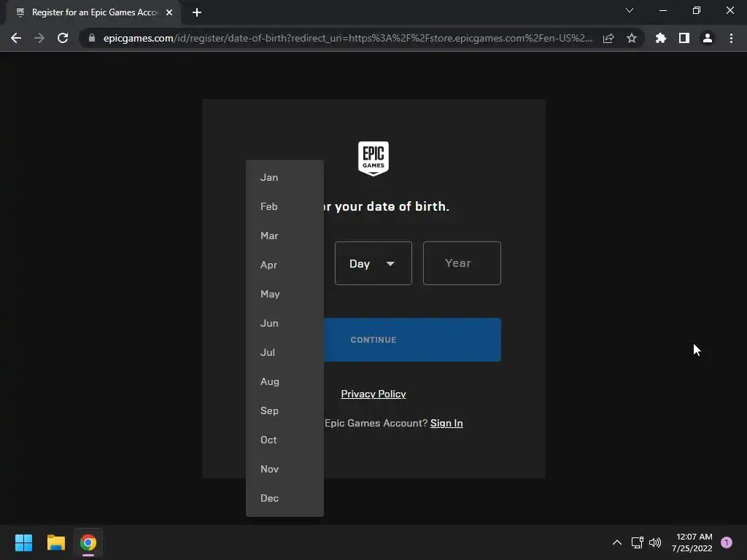
Task: Show hidden system tray icons
Action: tap(617, 542)
